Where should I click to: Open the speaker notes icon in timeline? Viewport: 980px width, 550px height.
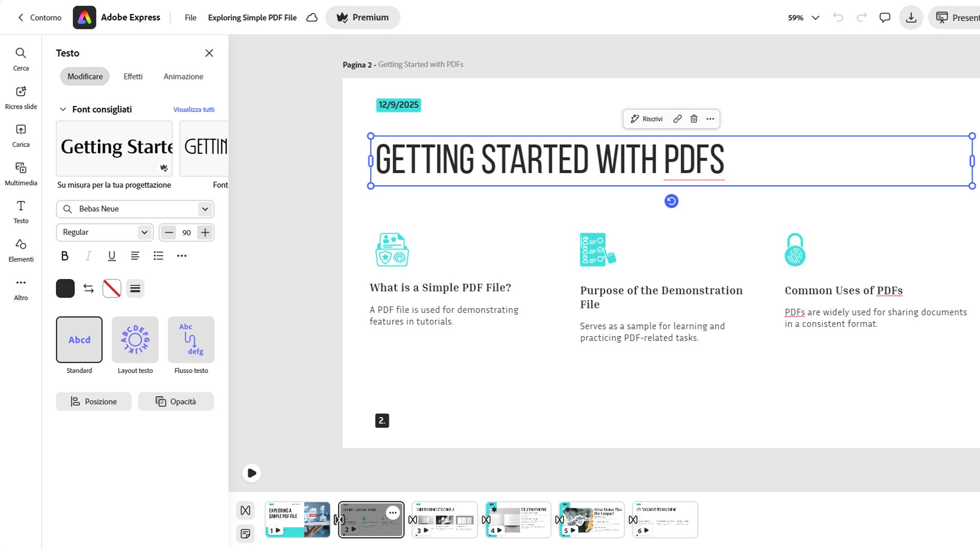245,534
